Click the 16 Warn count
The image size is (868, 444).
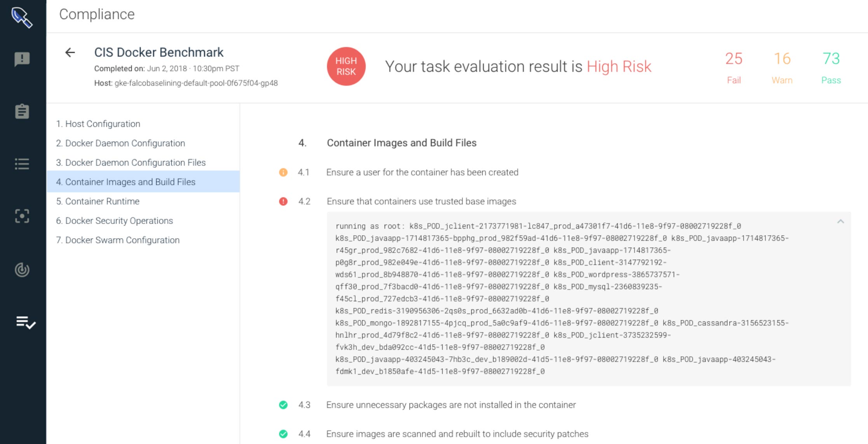click(782, 67)
